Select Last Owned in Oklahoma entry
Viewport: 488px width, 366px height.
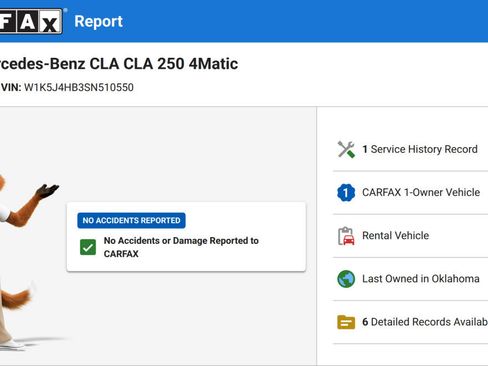[x=410, y=279]
